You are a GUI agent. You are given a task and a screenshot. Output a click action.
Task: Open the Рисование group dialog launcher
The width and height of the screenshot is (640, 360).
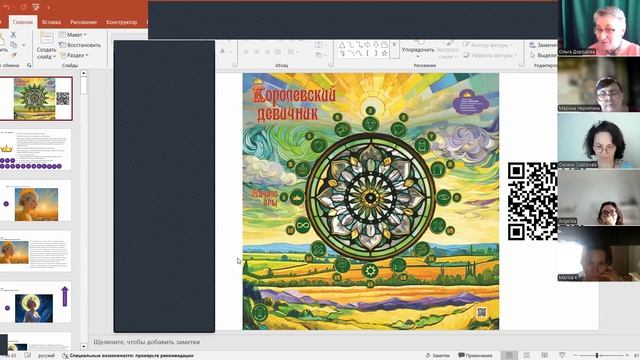pyautogui.click(x=521, y=65)
